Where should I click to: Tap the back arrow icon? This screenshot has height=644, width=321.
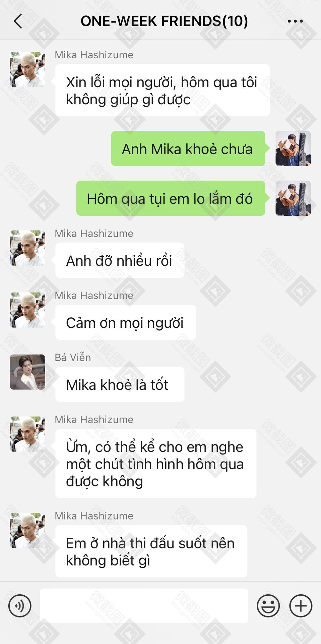18,21
